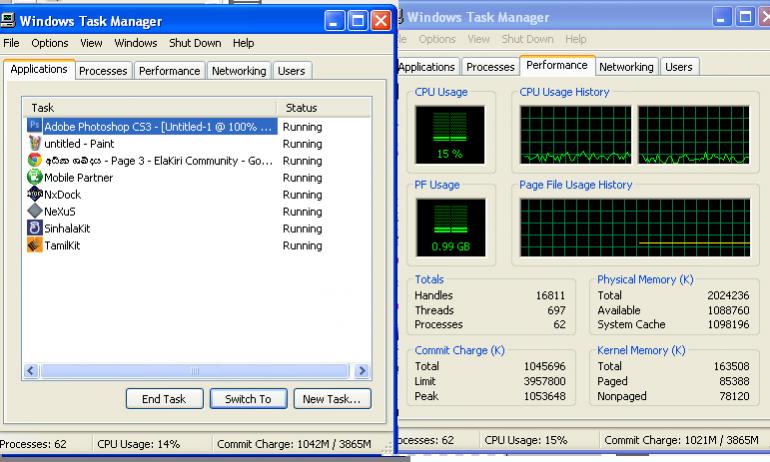Click the Switch To button
The width and height of the screenshot is (770, 462).
click(248, 399)
